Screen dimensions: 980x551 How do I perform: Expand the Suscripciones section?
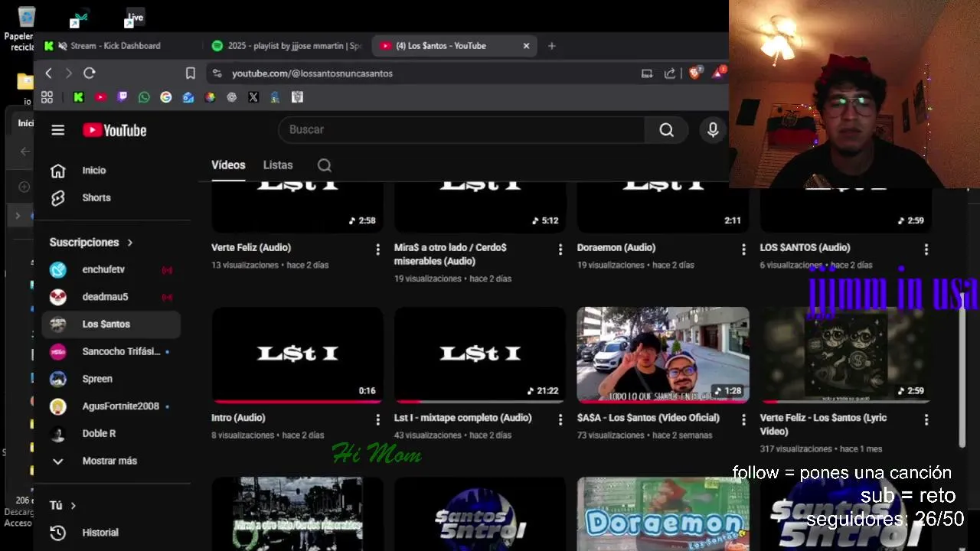(92, 242)
